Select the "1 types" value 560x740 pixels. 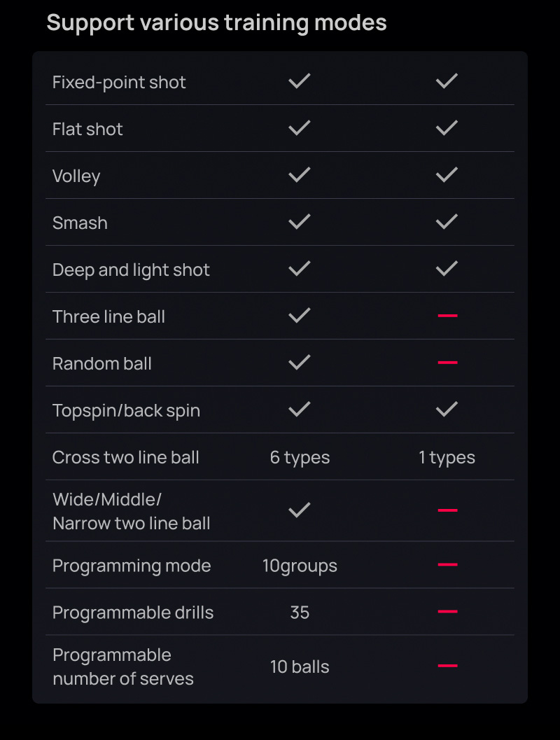pyautogui.click(x=447, y=457)
